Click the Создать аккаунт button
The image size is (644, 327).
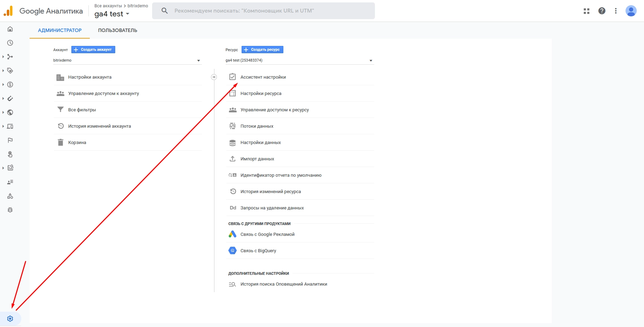93,50
